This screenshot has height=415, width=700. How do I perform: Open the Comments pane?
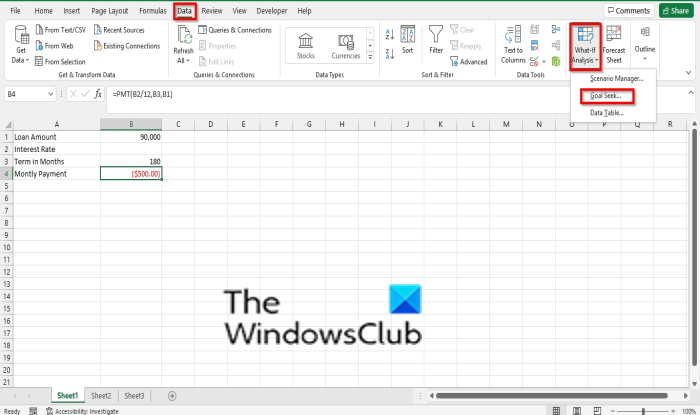[x=629, y=11]
